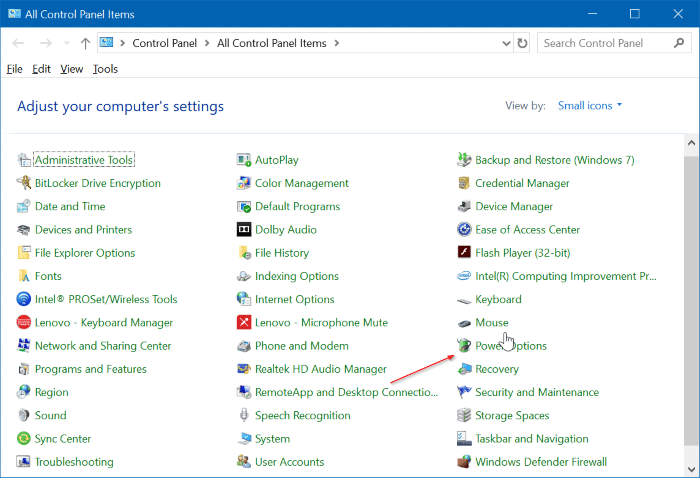The image size is (700, 478).
Task: Click the Lenovo Microphone Mute icon
Action: (244, 322)
